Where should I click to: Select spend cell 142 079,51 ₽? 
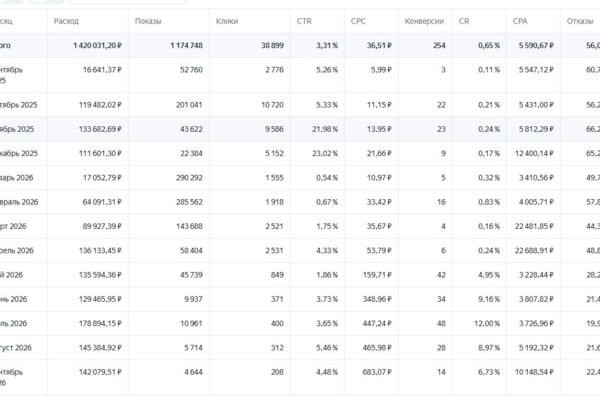100,372
